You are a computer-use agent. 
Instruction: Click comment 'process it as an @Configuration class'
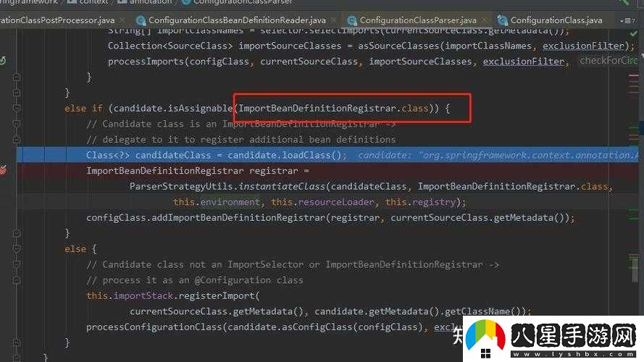(x=195, y=280)
